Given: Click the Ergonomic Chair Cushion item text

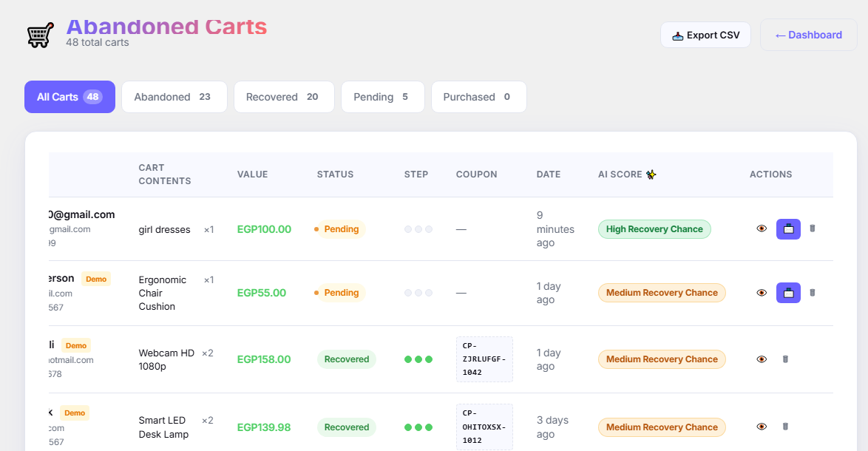Looking at the screenshot, I should tap(162, 293).
